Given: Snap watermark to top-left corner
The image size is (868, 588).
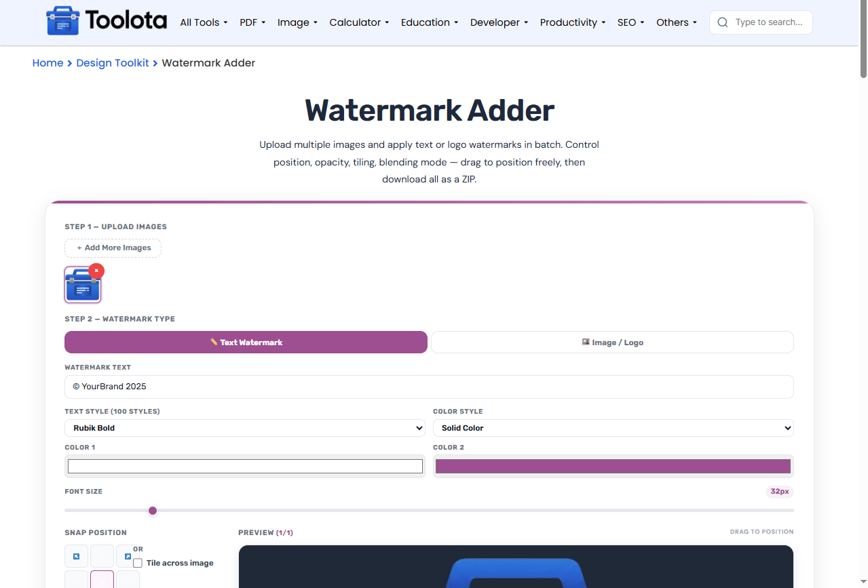Looking at the screenshot, I should tap(76, 556).
